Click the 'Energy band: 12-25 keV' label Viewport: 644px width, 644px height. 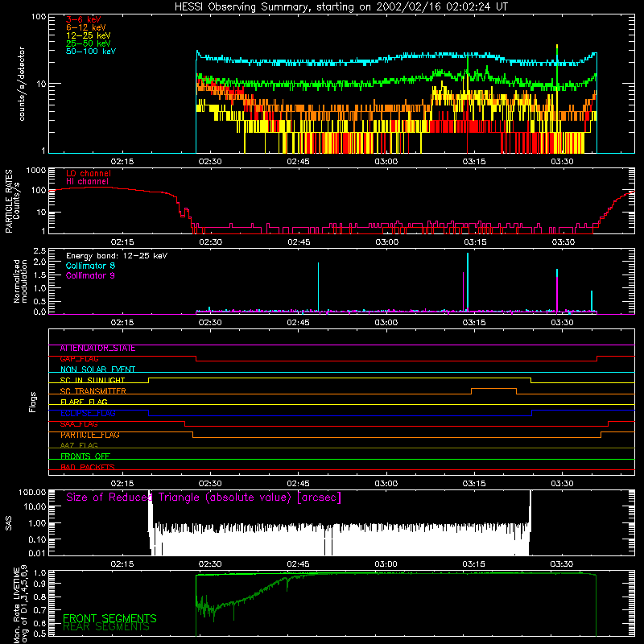click(x=117, y=256)
